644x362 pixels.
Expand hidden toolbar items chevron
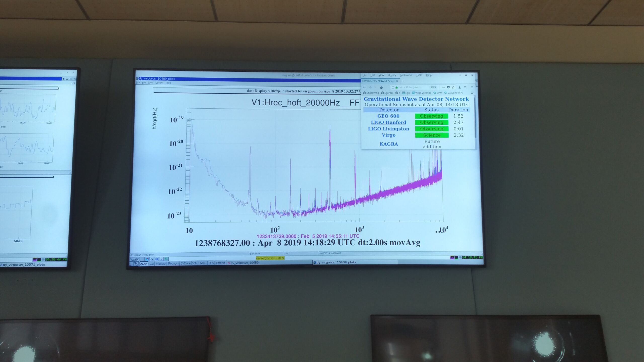[465, 87]
